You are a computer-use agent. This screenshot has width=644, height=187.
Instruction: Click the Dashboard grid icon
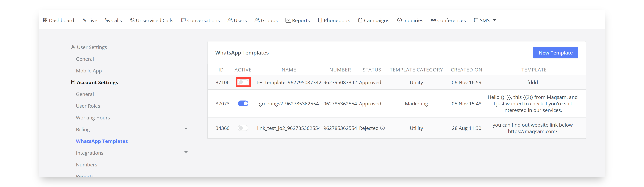click(x=45, y=20)
